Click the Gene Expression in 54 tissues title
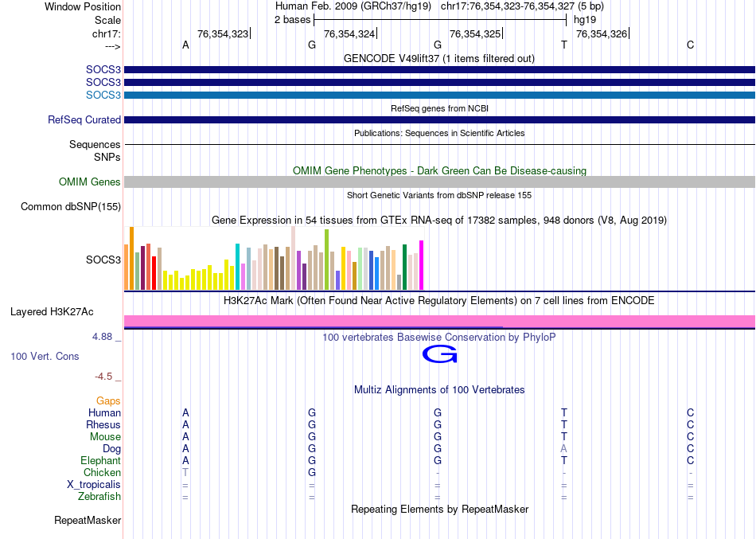 click(x=439, y=221)
